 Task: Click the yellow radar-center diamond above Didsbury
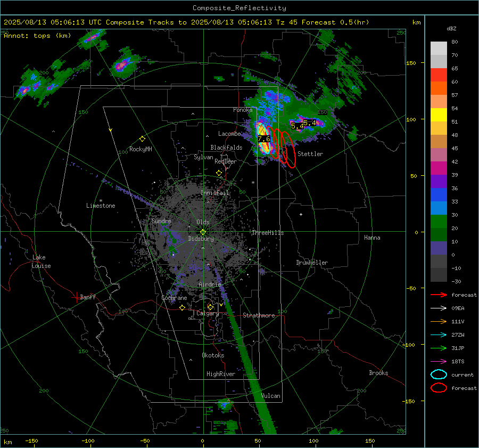coord(203,232)
